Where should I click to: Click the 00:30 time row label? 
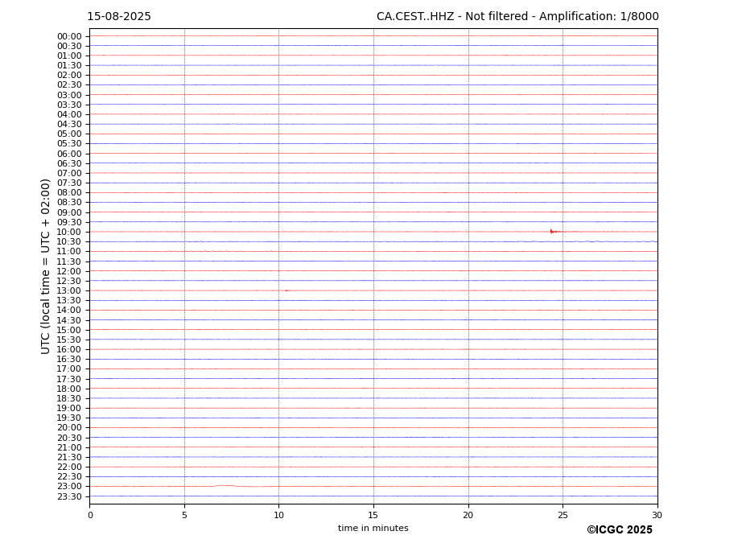click(69, 46)
